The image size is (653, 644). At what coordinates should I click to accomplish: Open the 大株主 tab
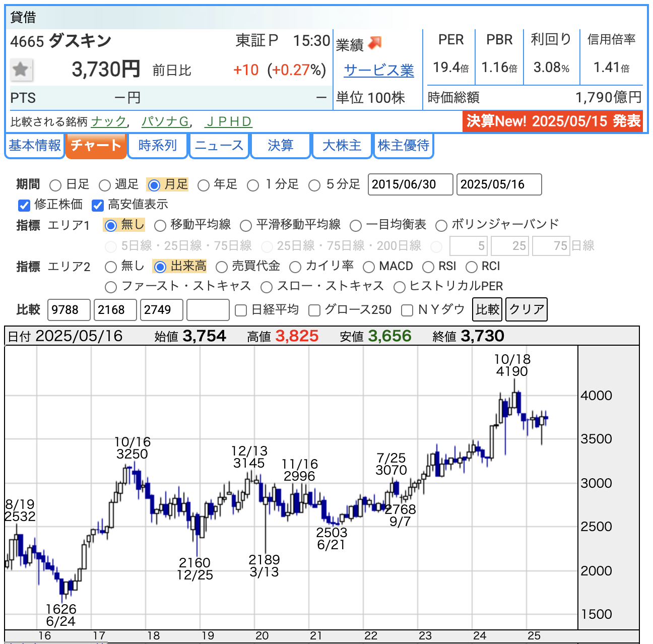point(342,146)
